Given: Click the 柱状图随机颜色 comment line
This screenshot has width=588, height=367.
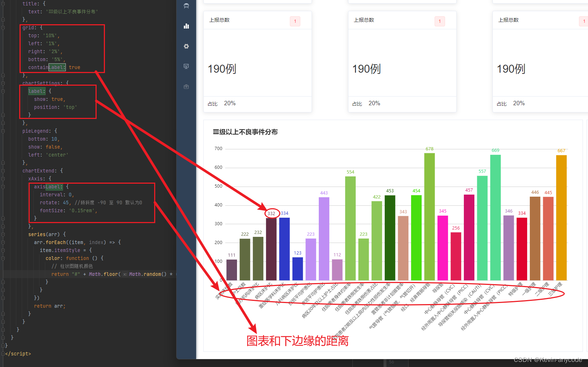Looking at the screenshot, I should pyautogui.click(x=72, y=266).
